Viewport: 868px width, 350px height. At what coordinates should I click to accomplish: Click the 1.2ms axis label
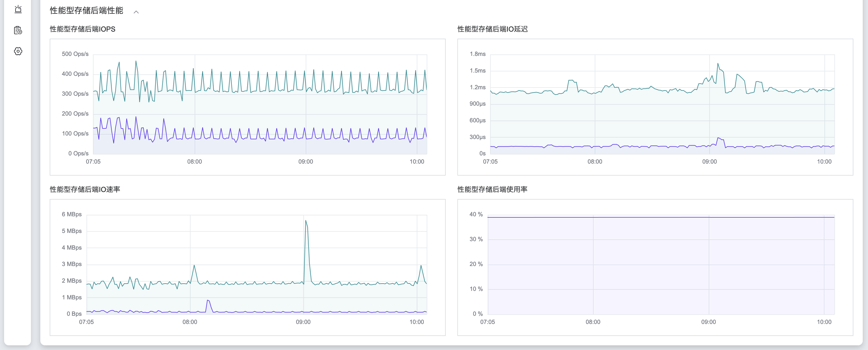[x=478, y=88]
